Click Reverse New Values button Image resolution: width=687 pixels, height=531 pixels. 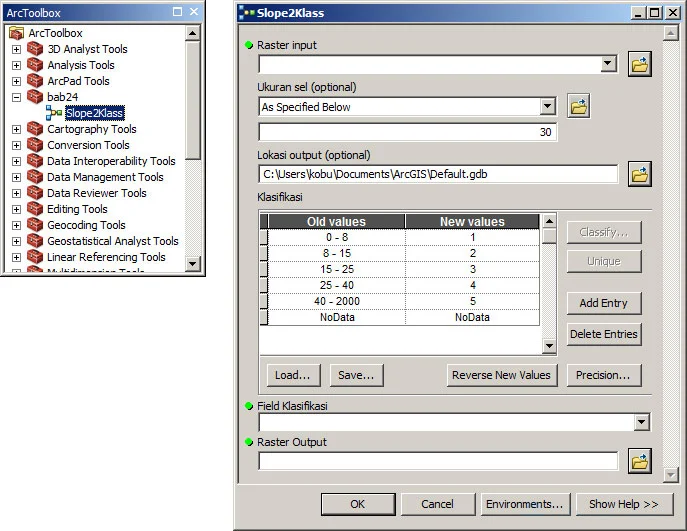(x=502, y=375)
